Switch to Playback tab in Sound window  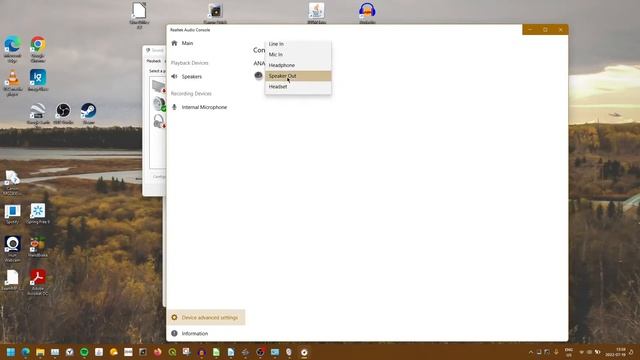(x=154, y=61)
